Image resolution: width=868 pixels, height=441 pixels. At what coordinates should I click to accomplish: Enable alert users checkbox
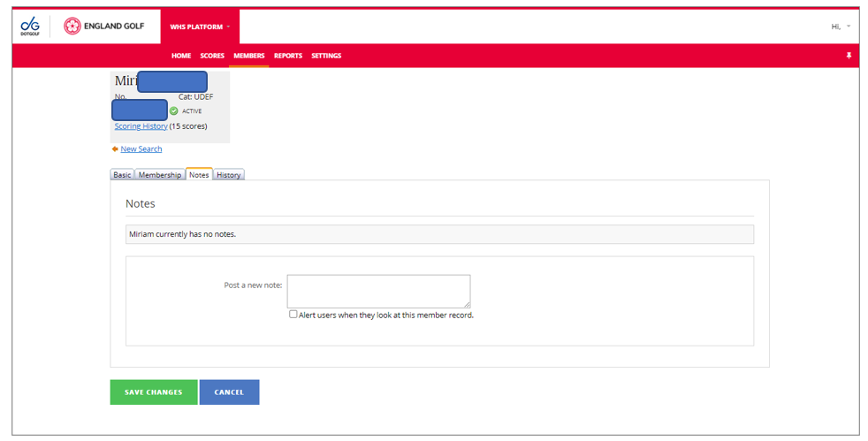(x=293, y=315)
